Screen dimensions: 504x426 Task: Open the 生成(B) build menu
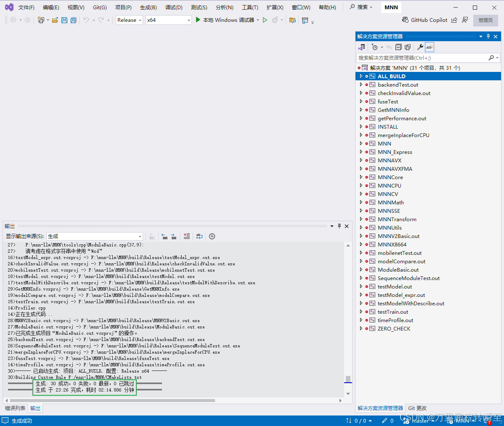(148, 7)
